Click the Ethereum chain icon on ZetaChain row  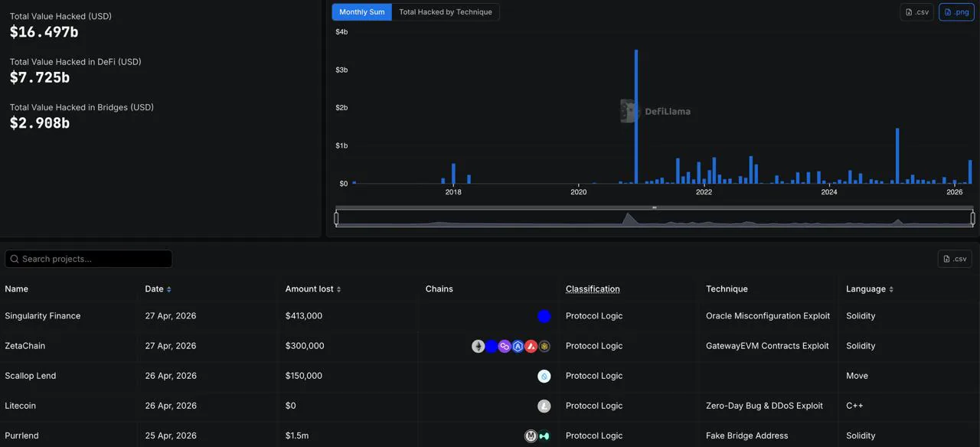tap(479, 346)
